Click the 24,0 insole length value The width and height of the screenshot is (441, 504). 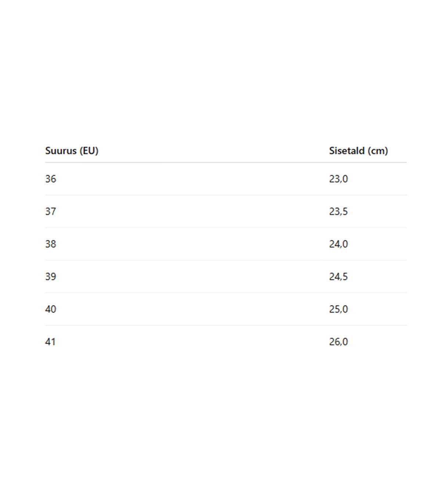point(338,244)
